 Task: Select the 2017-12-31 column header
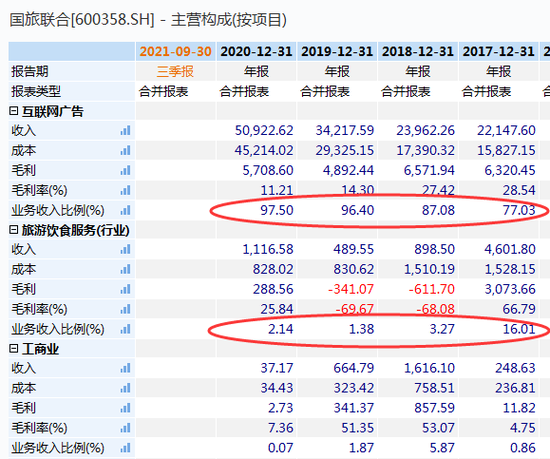pos(498,52)
